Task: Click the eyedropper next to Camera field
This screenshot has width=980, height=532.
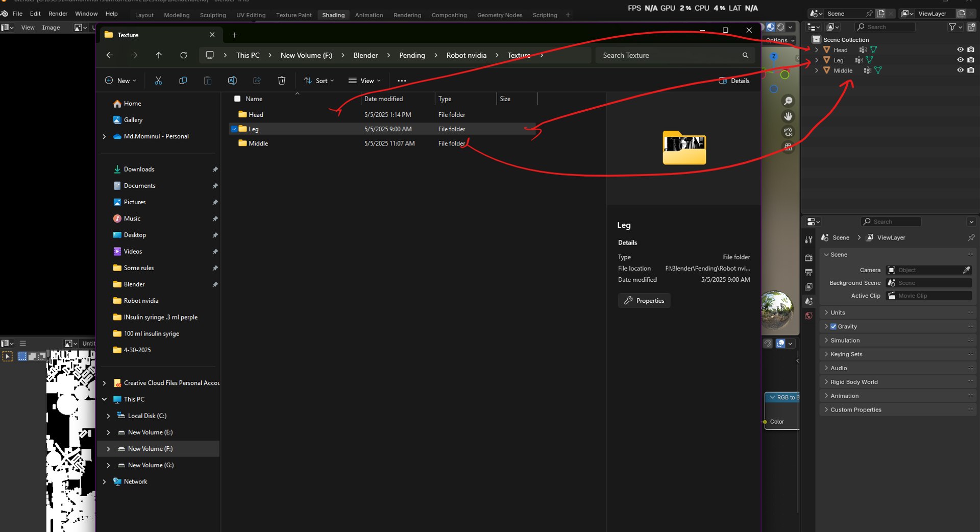Action: point(966,270)
